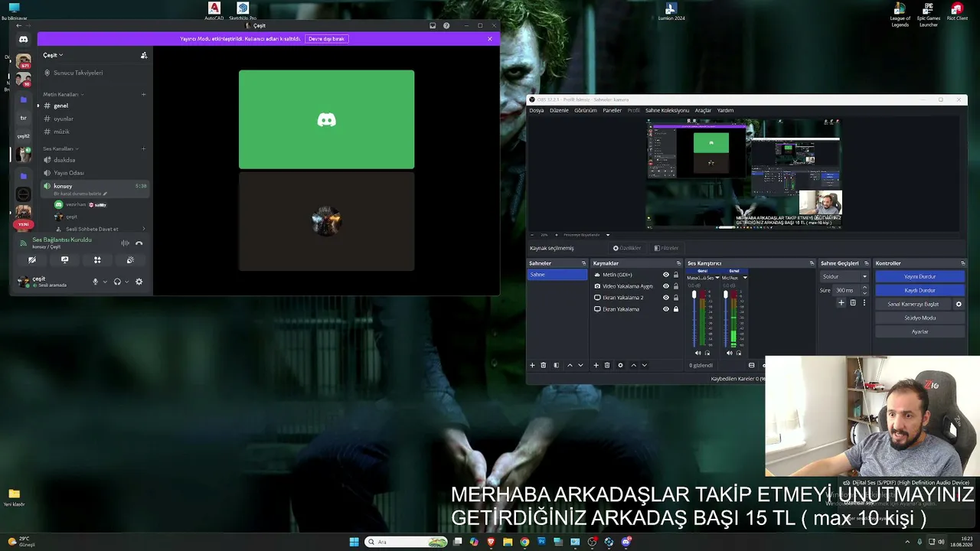This screenshot has height=551, width=980.
Task: Remove the selected scene in OBS
Action: [x=544, y=365]
